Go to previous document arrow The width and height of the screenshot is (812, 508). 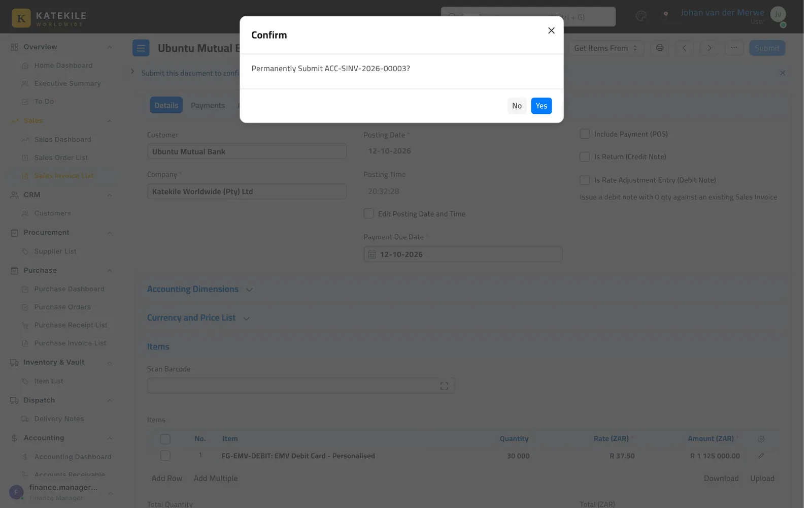684,48
